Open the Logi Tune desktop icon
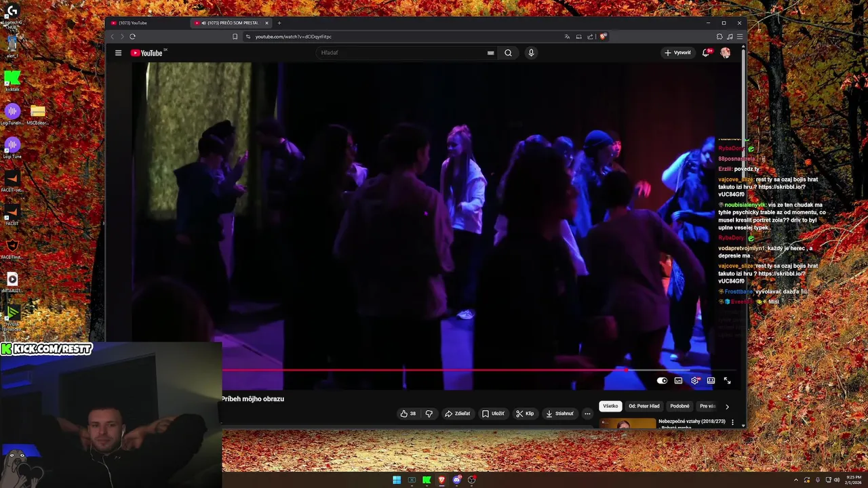This screenshot has width=868, height=488. 12,148
